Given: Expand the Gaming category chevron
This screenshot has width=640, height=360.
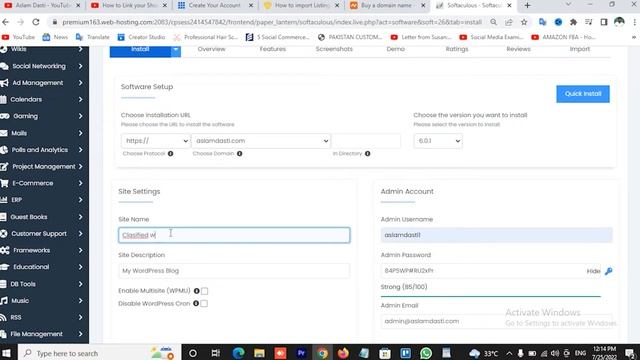Looking at the screenshot, I should click(80, 116).
